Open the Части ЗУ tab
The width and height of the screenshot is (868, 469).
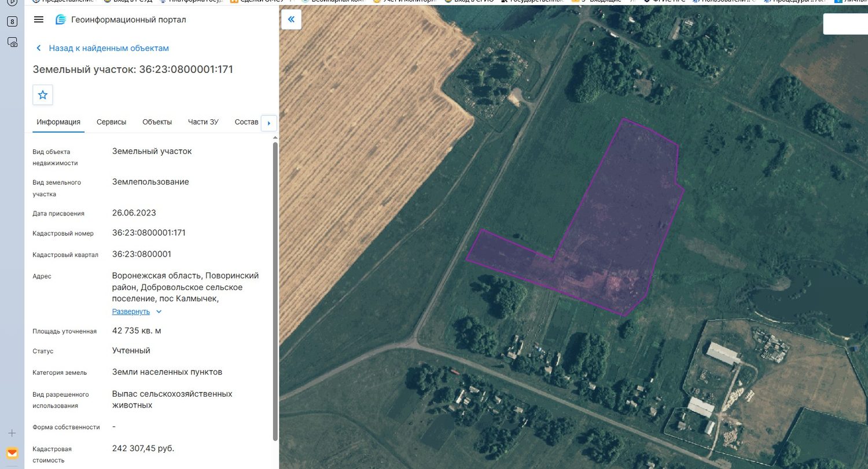coord(203,122)
